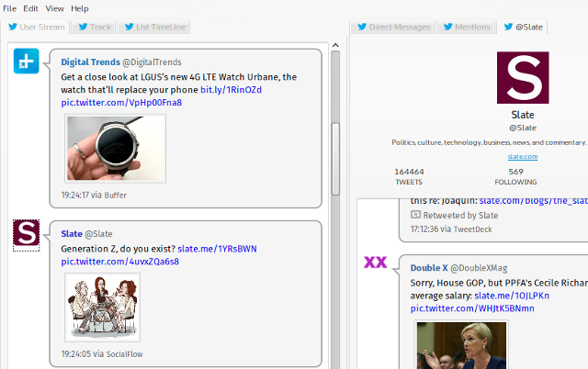Viewport: 588px width, 369px height.
Task: Open the Digital Trends user name link
Action: click(x=90, y=62)
